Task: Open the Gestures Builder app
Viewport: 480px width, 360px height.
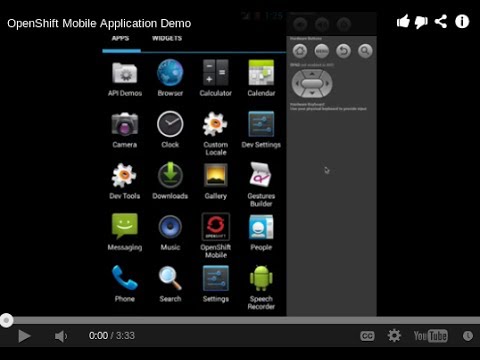Action: pos(261,174)
